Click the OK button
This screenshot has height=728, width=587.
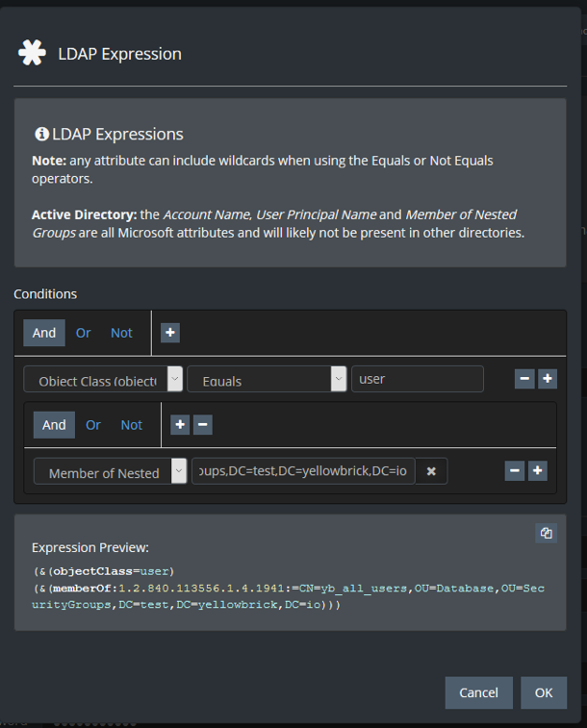coord(544,692)
